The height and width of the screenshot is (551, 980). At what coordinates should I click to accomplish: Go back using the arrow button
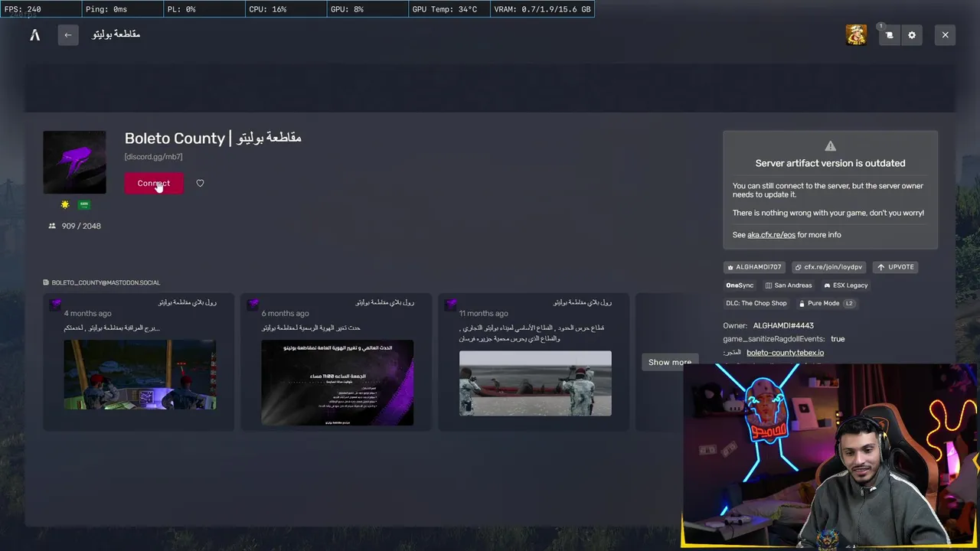(x=68, y=34)
